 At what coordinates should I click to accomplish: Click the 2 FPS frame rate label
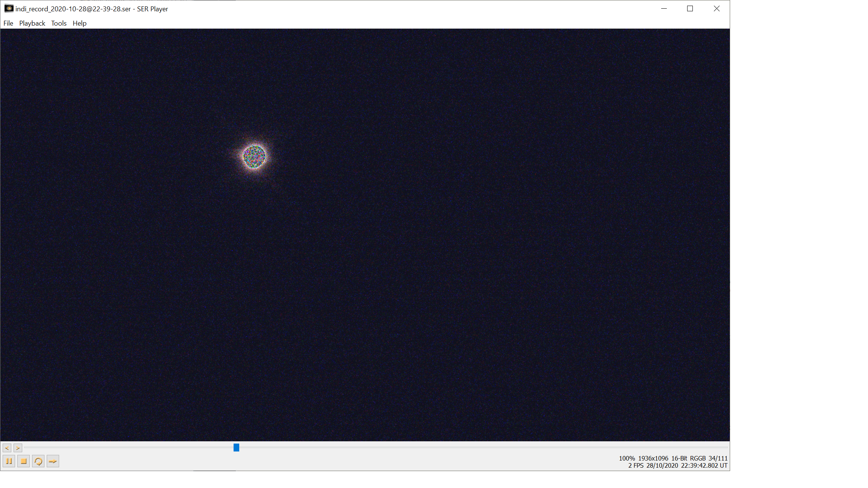pyautogui.click(x=636, y=465)
